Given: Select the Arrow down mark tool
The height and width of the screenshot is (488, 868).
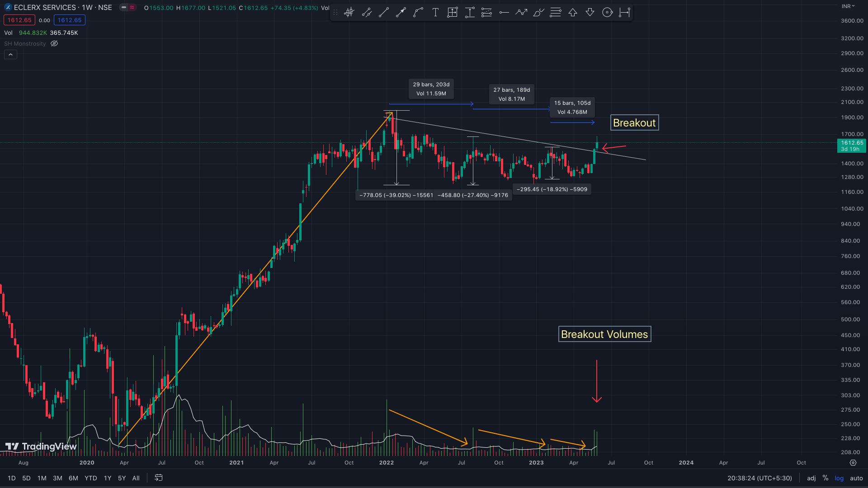Looking at the screenshot, I should point(590,13).
